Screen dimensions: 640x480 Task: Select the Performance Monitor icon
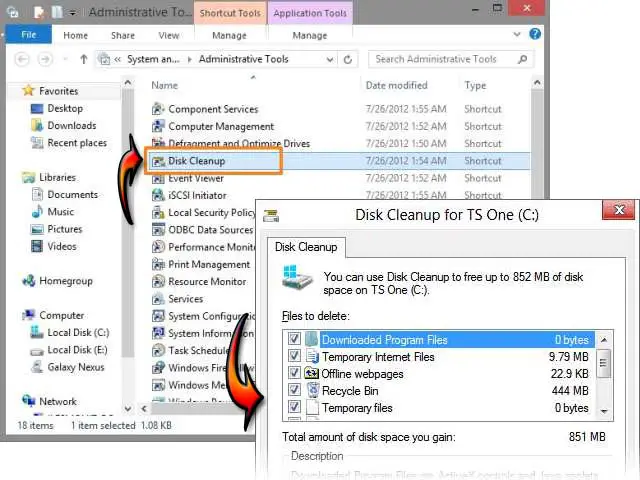click(158, 247)
